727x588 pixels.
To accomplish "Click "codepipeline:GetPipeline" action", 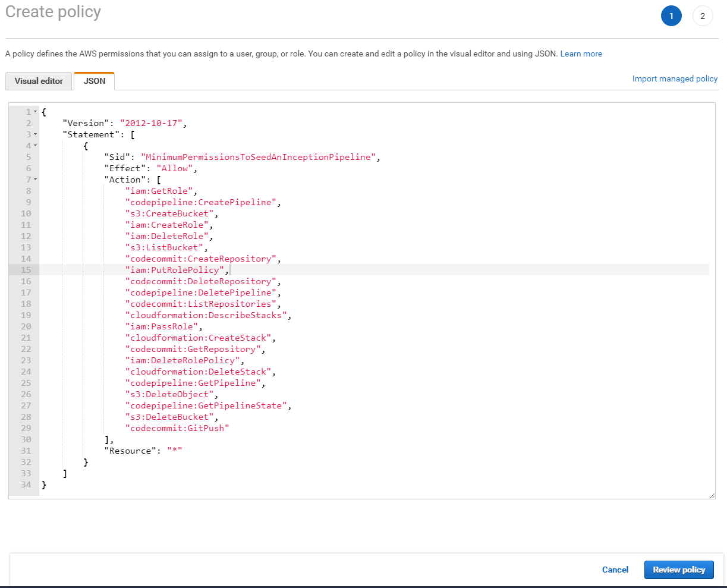I will pyautogui.click(x=193, y=383).
